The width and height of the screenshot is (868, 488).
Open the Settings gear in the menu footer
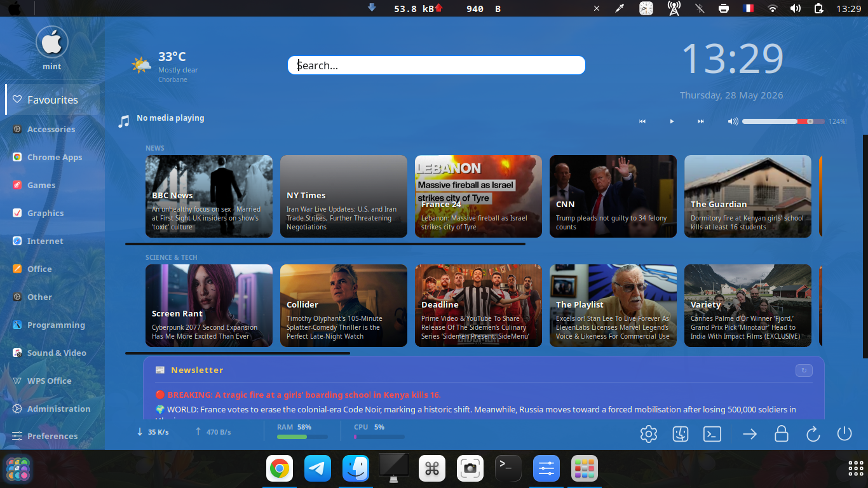(648, 434)
